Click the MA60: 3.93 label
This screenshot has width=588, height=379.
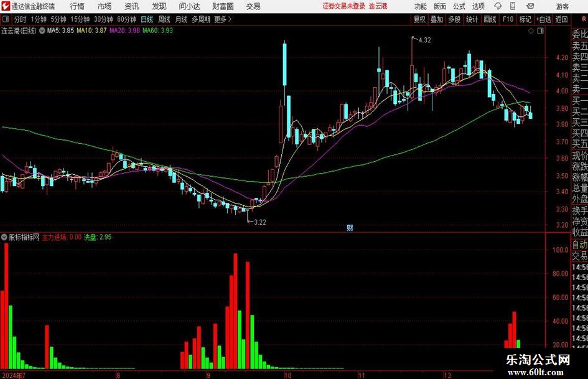tap(157, 30)
